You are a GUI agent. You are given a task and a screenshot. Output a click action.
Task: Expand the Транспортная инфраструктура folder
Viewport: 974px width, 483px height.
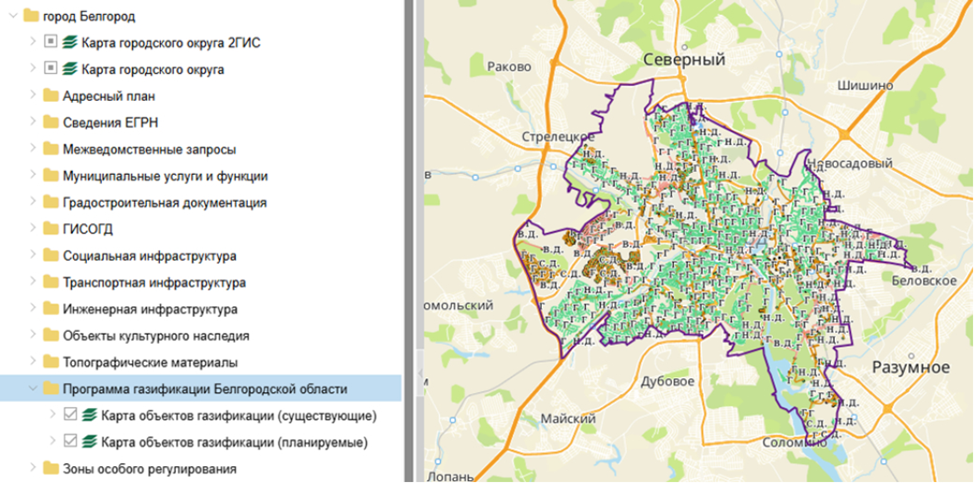34,283
